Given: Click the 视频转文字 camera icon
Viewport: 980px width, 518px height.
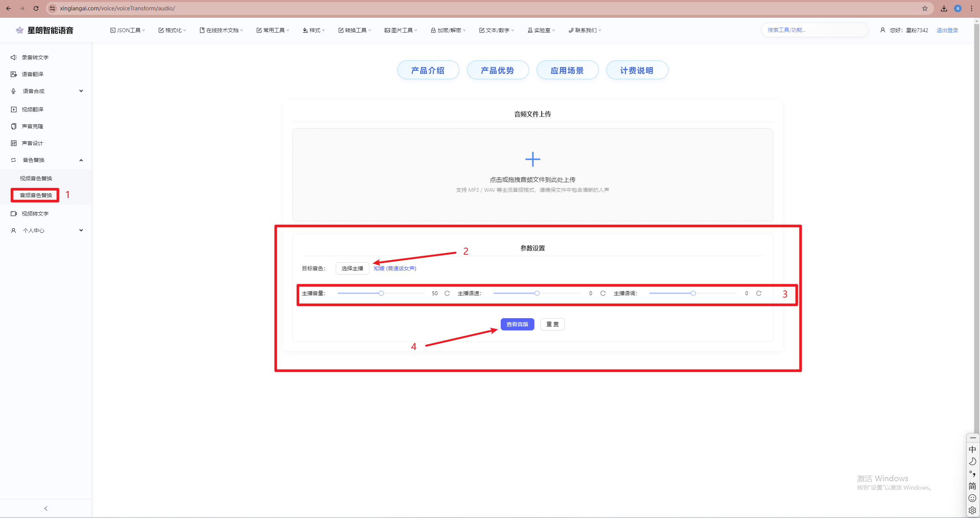Looking at the screenshot, I should coord(14,214).
